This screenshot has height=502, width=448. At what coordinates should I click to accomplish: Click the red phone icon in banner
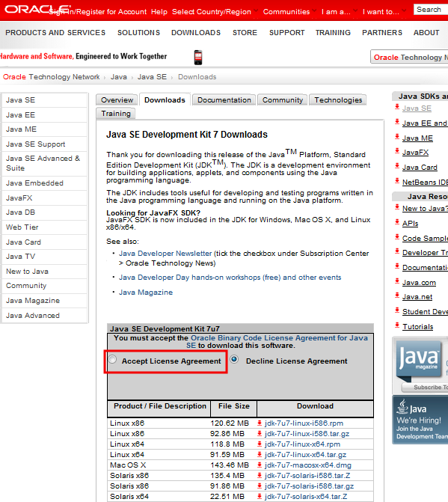(x=198, y=58)
